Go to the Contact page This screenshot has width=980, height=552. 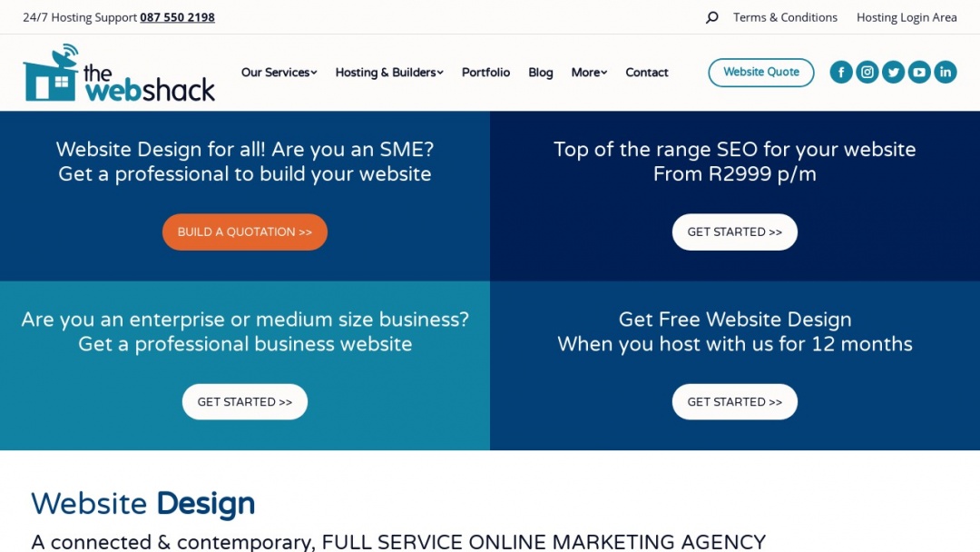click(x=646, y=72)
